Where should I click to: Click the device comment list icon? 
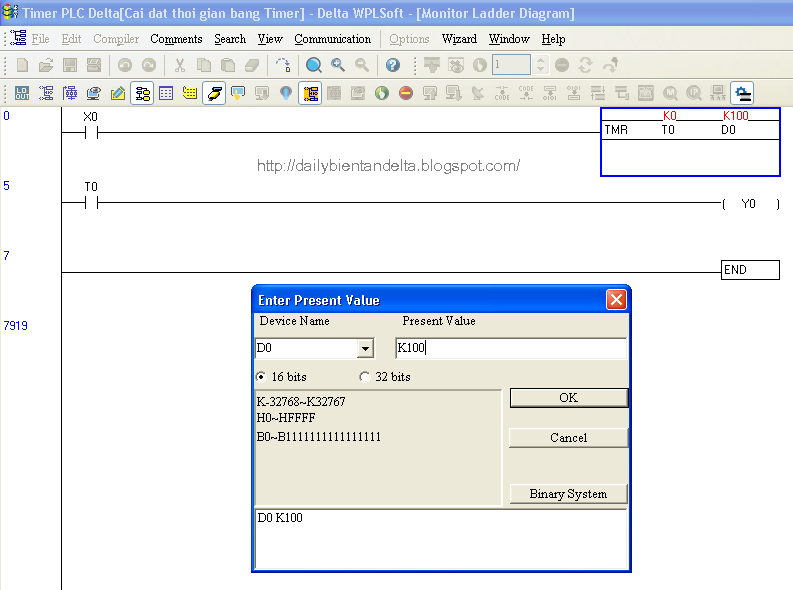point(94,93)
